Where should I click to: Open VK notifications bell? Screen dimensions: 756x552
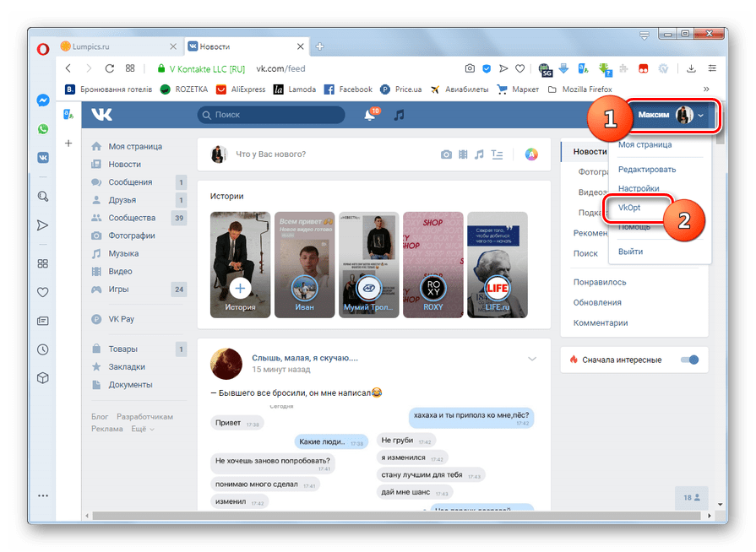(x=369, y=115)
